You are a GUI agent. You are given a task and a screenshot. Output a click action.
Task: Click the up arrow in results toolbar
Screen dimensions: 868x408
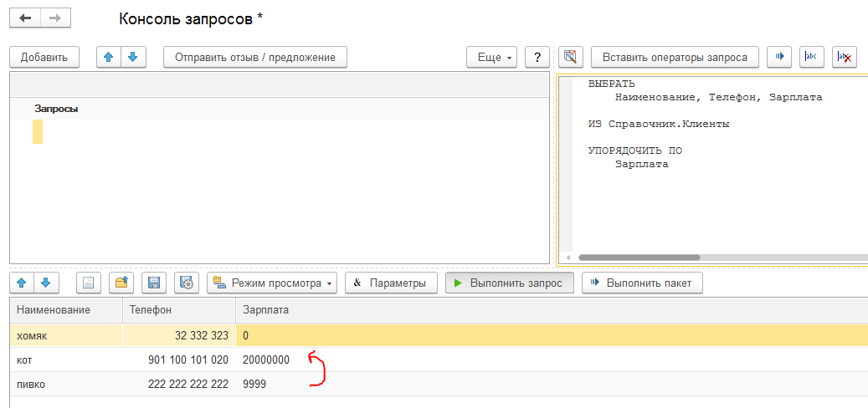[x=22, y=283]
